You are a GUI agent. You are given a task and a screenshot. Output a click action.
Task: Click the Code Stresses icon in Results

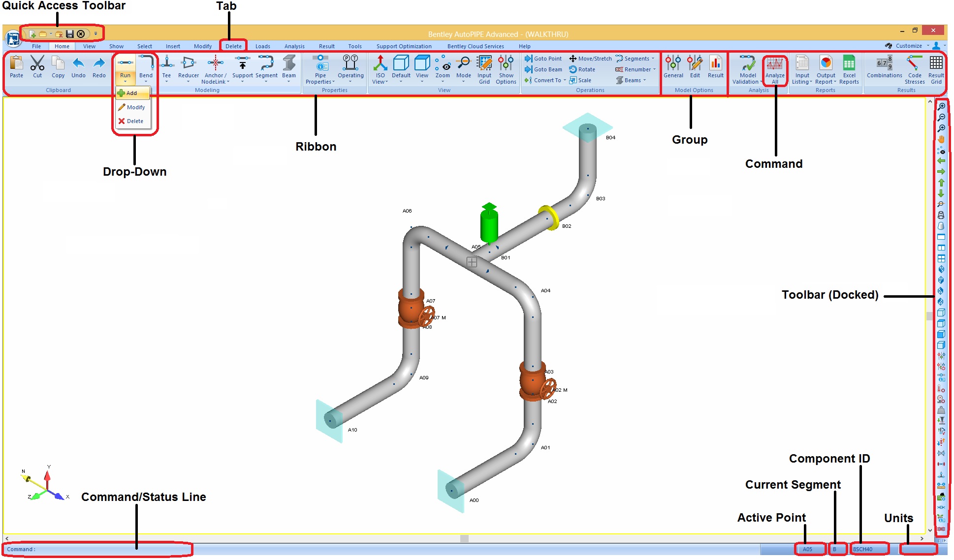914,69
